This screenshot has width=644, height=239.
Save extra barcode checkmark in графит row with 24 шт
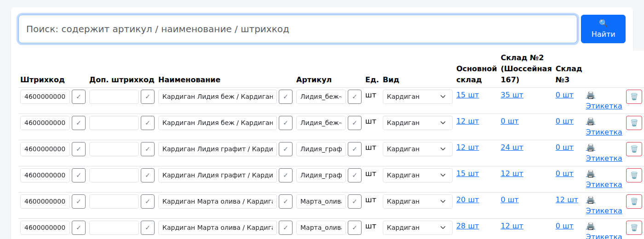pos(148,149)
